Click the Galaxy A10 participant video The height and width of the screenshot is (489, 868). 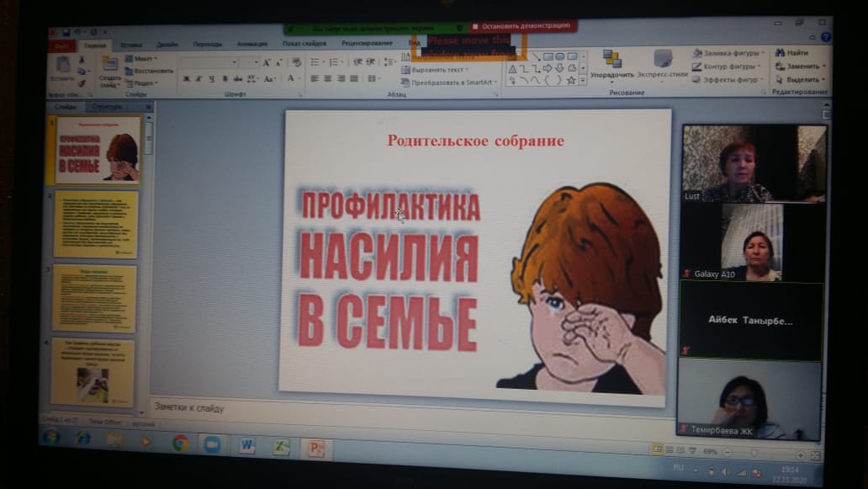(x=751, y=242)
